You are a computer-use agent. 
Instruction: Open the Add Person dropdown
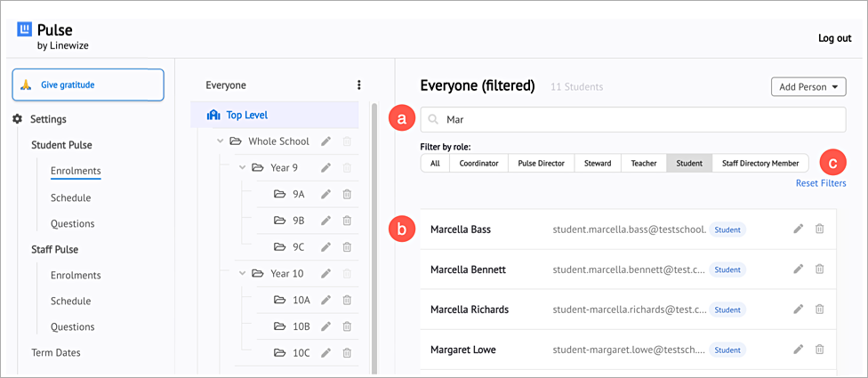(808, 87)
